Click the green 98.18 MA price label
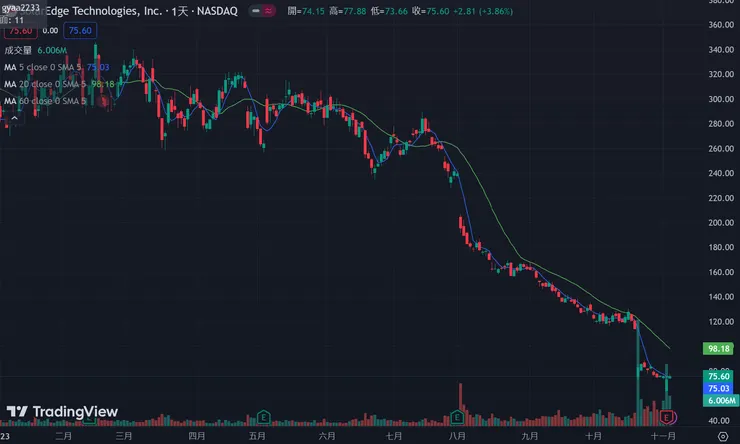The width and height of the screenshot is (740, 444). pyautogui.click(x=718, y=349)
